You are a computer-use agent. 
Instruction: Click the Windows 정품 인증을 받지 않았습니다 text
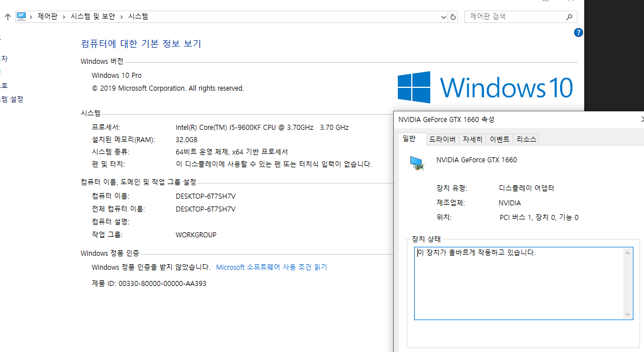tap(151, 267)
